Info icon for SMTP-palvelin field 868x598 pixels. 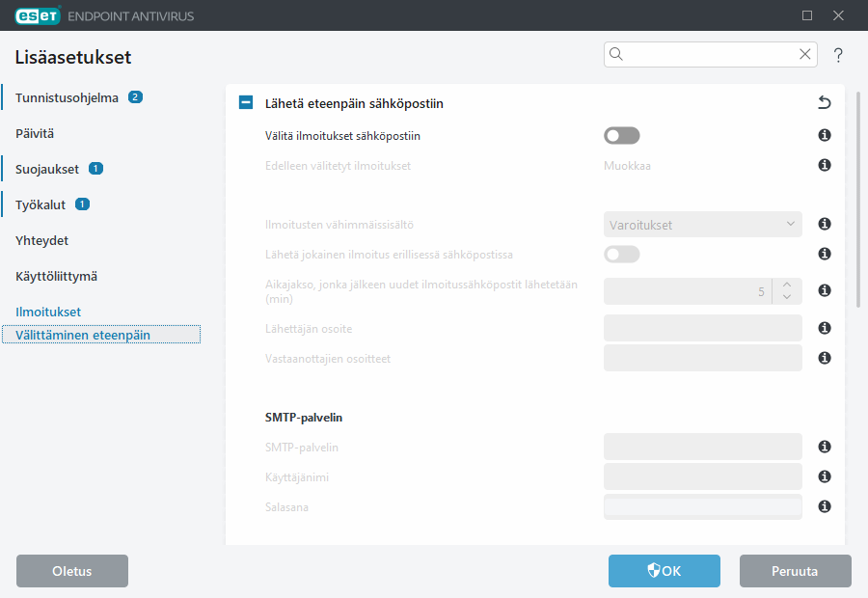(825, 447)
